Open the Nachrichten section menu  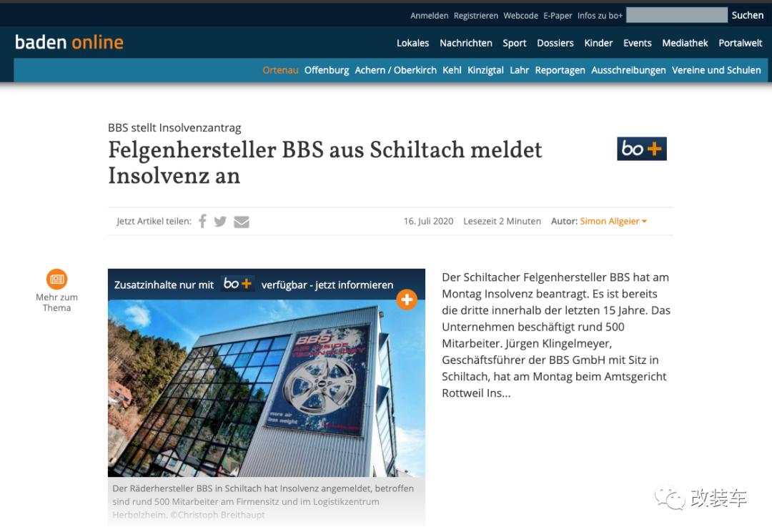[x=466, y=43]
